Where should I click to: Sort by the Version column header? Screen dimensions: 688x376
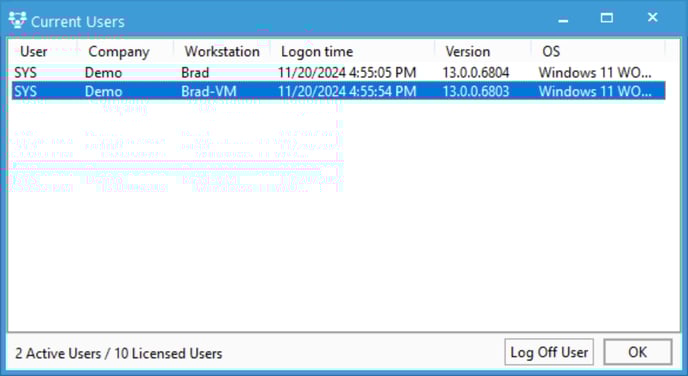click(468, 52)
